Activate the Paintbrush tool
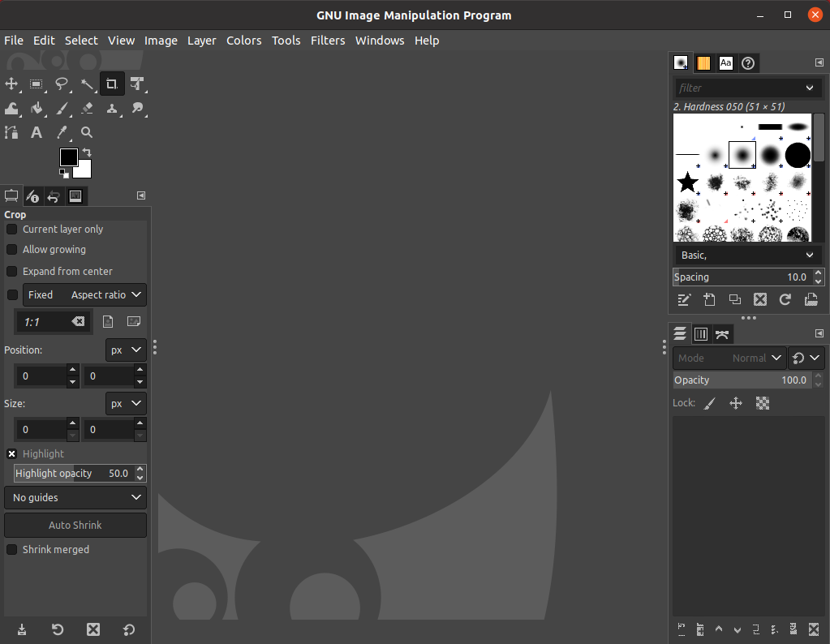 click(x=62, y=108)
